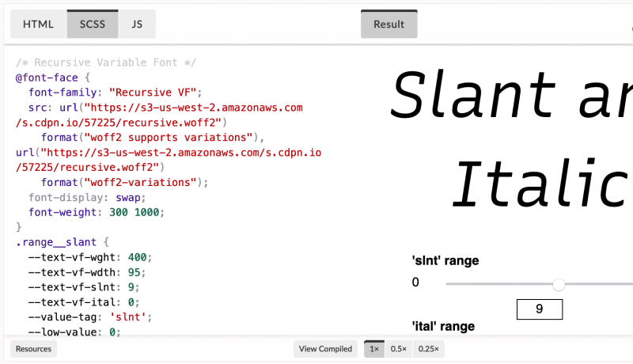Click format("woff2-variations") line

tap(125, 183)
